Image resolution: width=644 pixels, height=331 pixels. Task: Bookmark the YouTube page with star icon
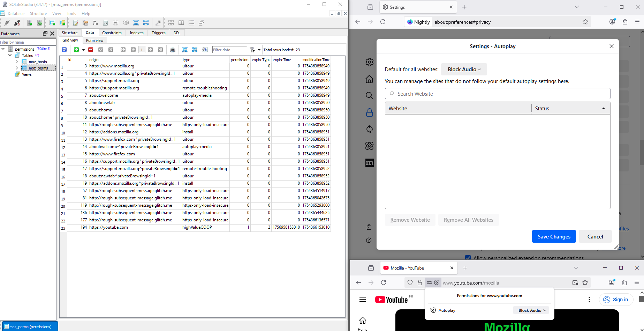coord(585,283)
